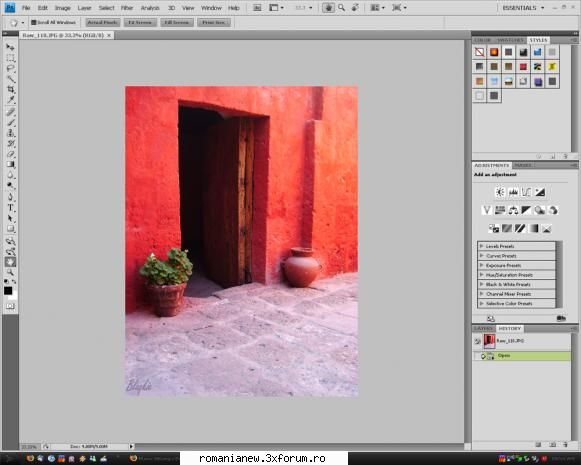Open the File menu
The image size is (581, 465).
coord(26,8)
